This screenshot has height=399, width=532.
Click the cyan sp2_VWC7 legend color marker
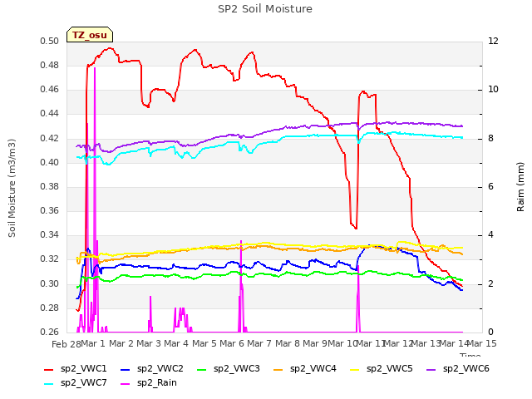[49, 384]
